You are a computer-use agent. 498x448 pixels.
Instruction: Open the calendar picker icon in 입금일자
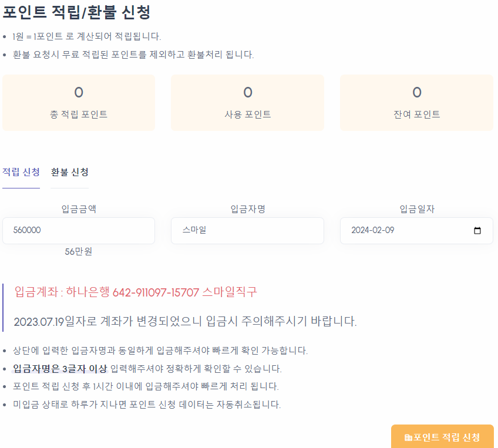[477, 231]
